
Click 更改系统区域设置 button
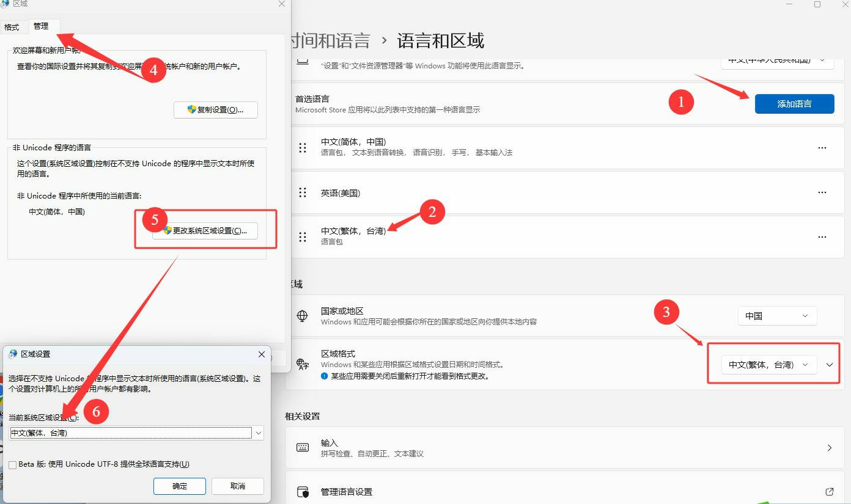[205, 231]
